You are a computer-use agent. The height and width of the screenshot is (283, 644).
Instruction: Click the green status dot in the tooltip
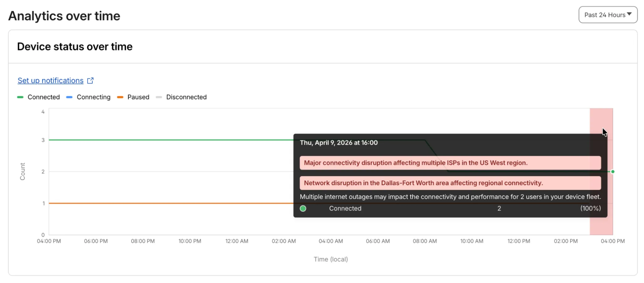tap(303, 208)
